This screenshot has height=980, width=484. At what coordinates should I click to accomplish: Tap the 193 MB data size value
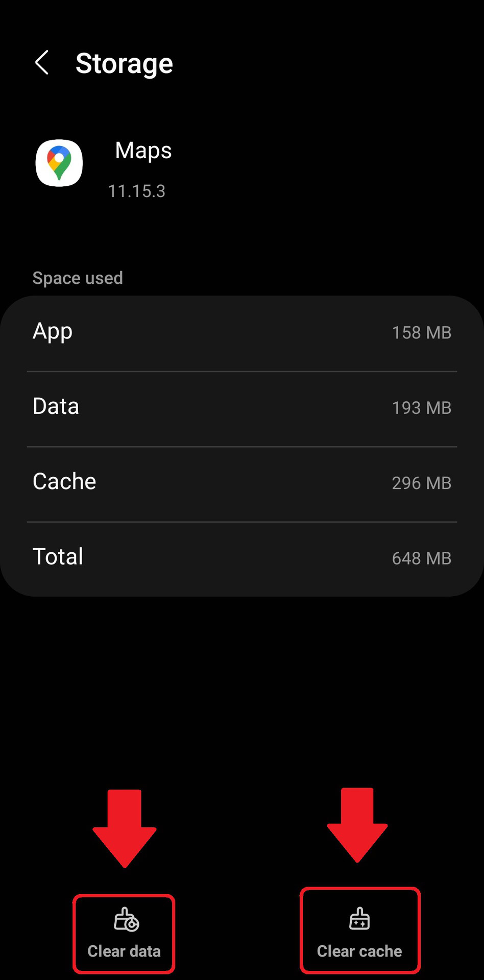[421, 408]
